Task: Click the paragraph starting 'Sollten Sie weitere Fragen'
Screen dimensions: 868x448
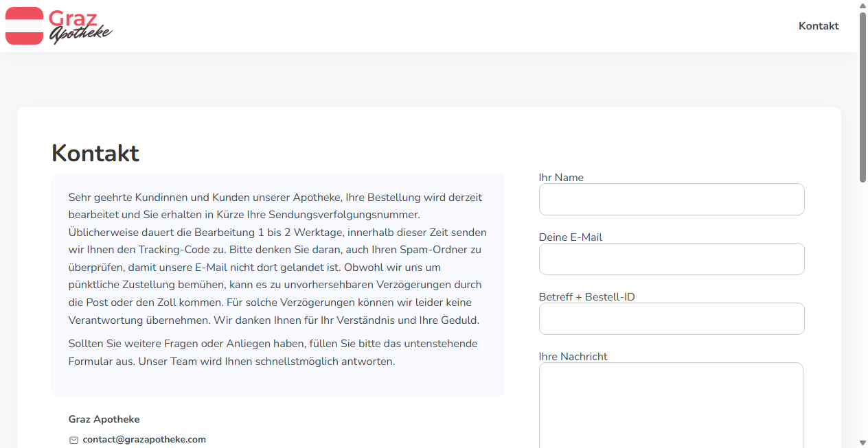Action: (273, 352)
